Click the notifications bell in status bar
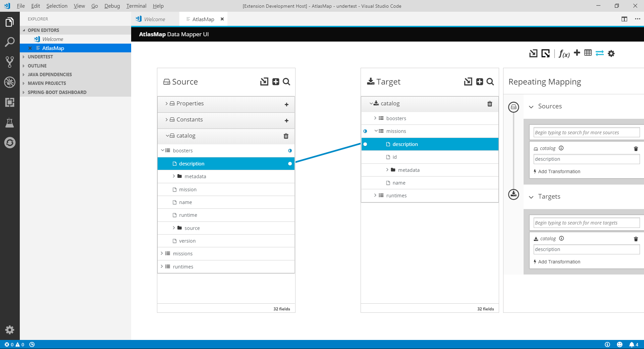 (632, 345)
